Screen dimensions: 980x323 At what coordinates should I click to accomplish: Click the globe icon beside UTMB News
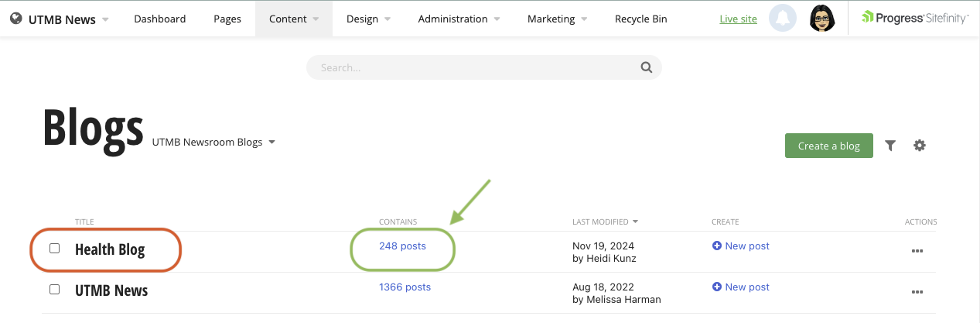16,19
